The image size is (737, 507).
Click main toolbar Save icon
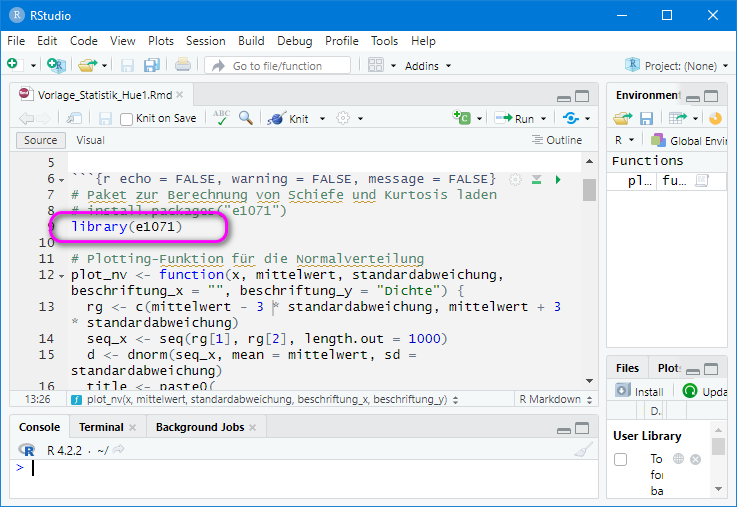click(x=127, y=65)
